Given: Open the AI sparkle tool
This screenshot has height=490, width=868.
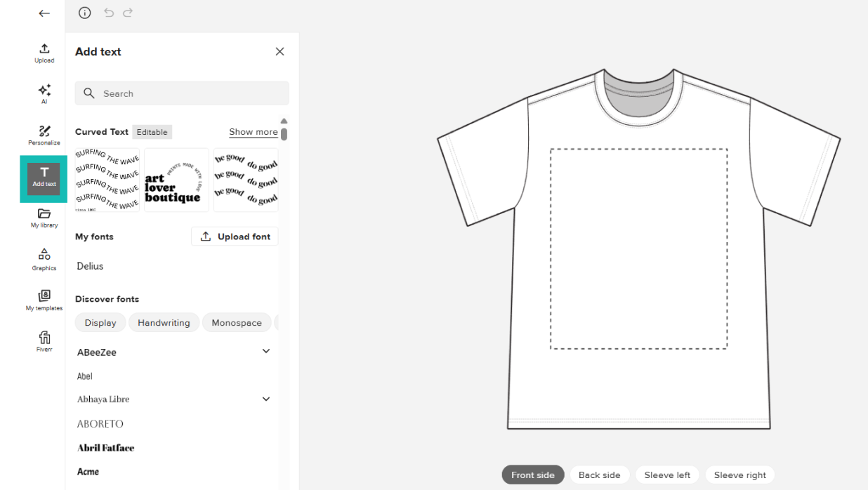Looking at the screenshot, I should [44, 93].
